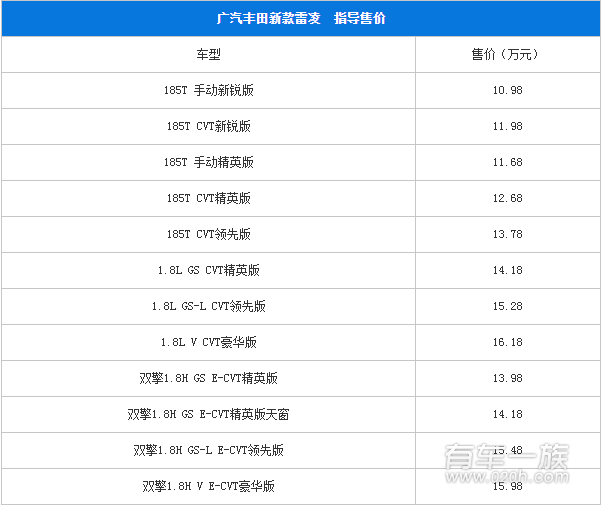Select 1.8L GS-L CVT领先版 model cell
Screen dimensions: 601x506
(x=209, y=306)
